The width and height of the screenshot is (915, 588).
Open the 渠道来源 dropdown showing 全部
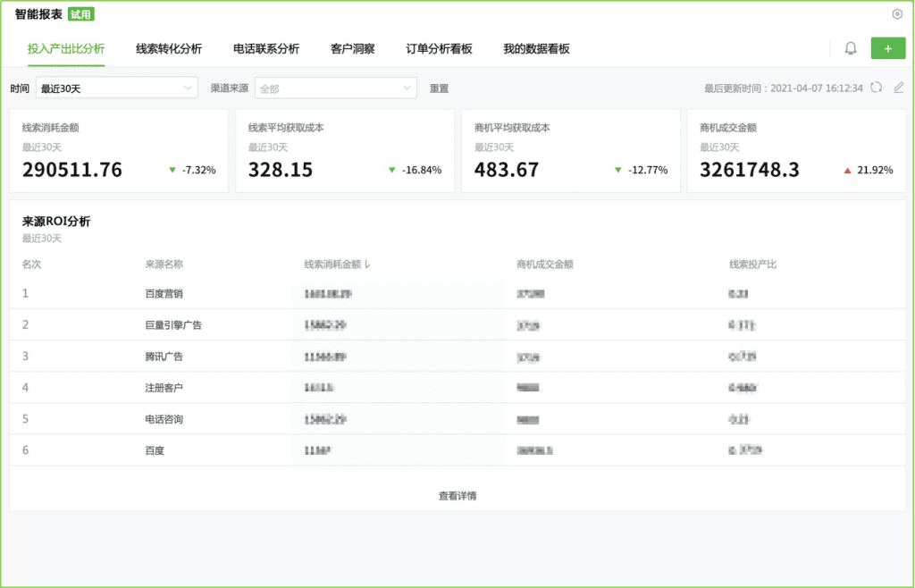335,88
